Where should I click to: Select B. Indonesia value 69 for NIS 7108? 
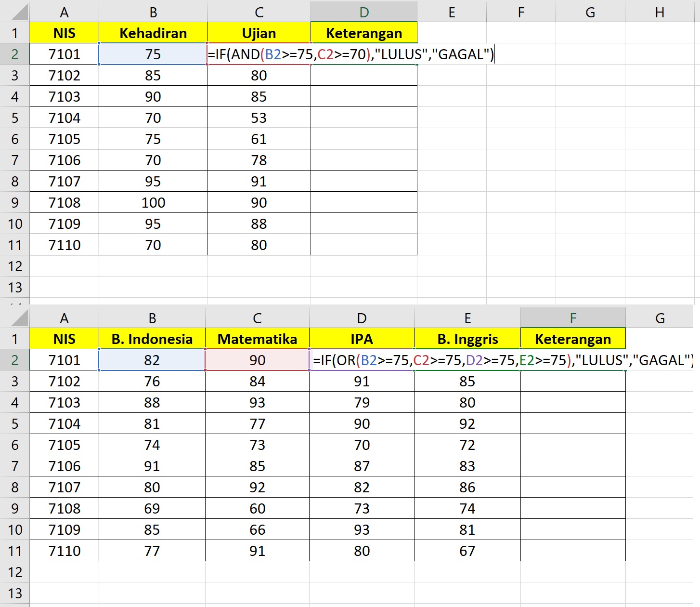pos(152,508)
